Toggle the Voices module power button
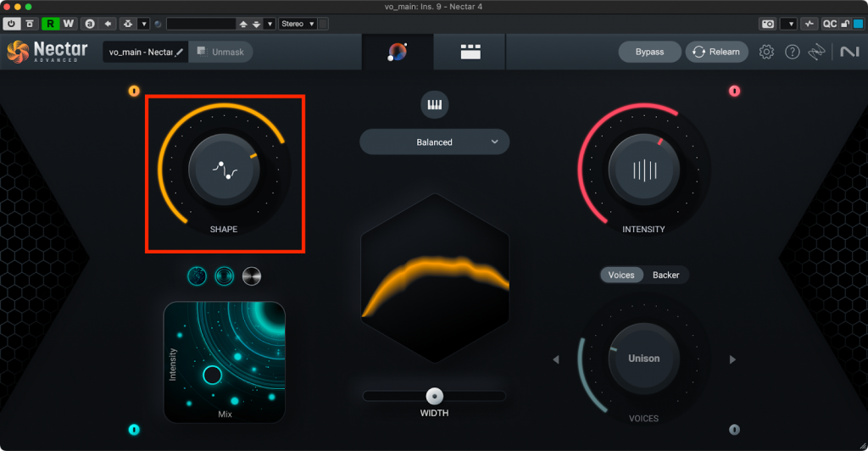This screenshot has height=451, width=868. coord(734,430)
